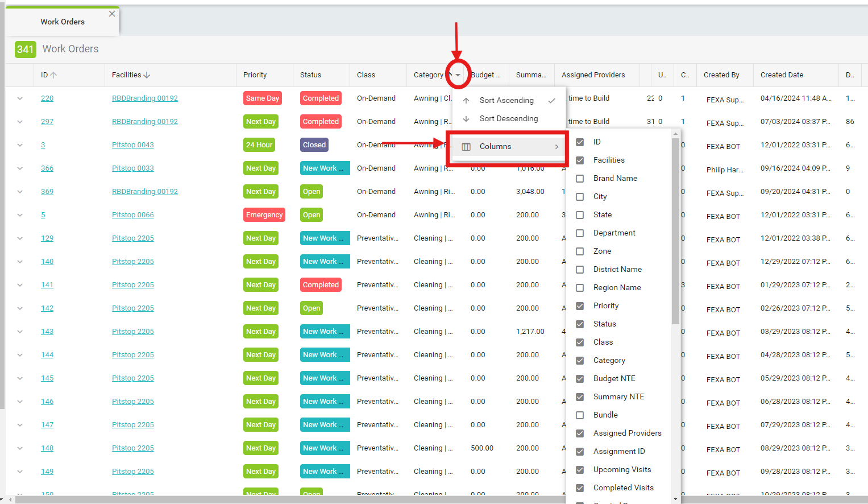The image size is (868, 504).
Task: Select Sort Ascending menu option
Action: pos(506,100)
